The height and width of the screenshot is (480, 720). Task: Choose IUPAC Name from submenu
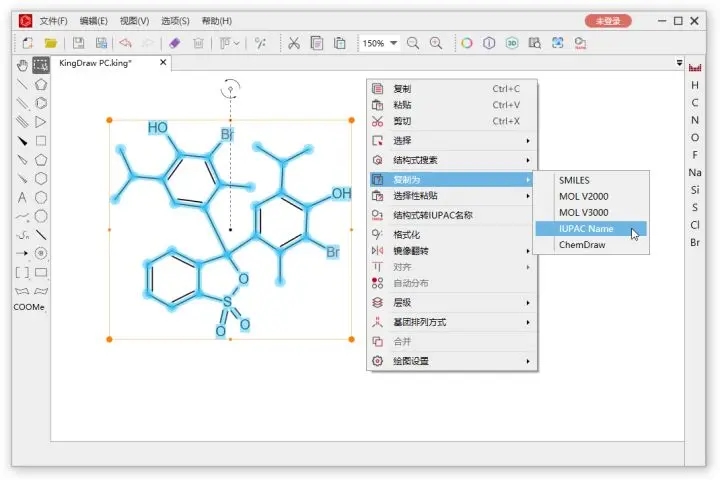point(586,229)
